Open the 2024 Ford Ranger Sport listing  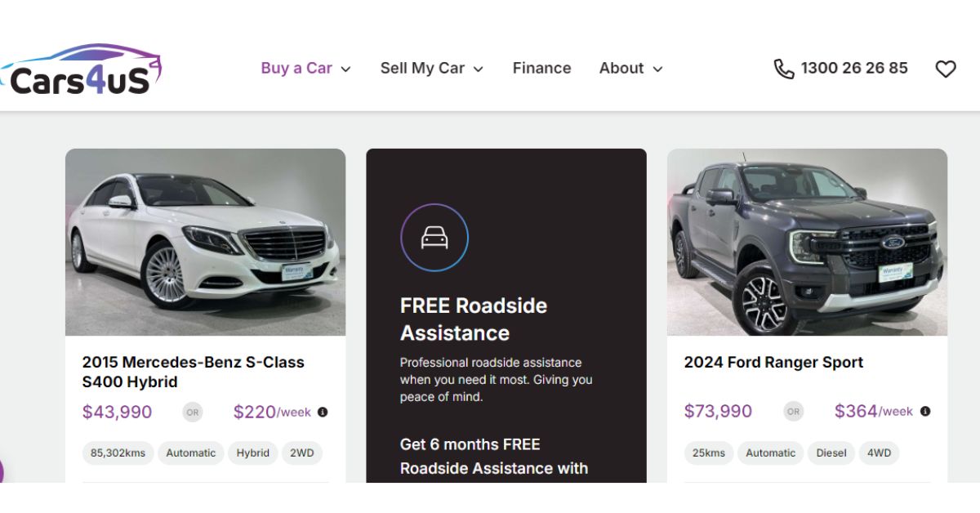pos(773,362)
